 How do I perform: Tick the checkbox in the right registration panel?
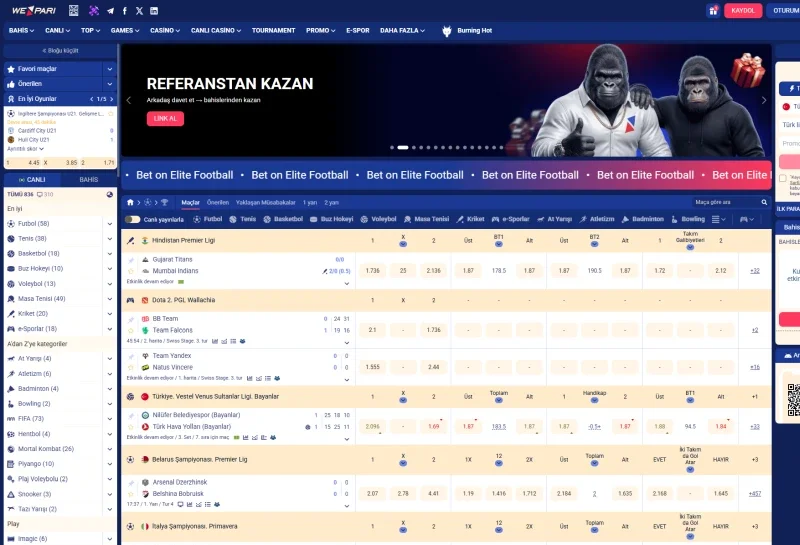point(783,178)
